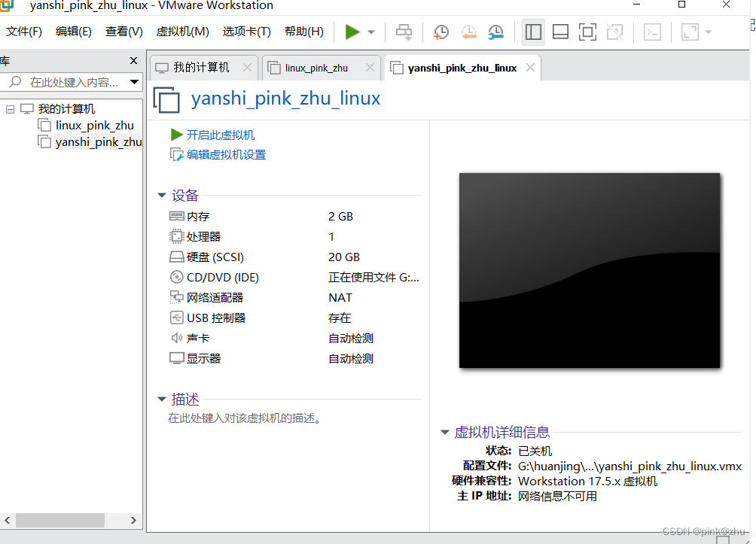Click the 内存 memory device icon
756x544 pixels.
pyautogui.click(x=176, y=216)
